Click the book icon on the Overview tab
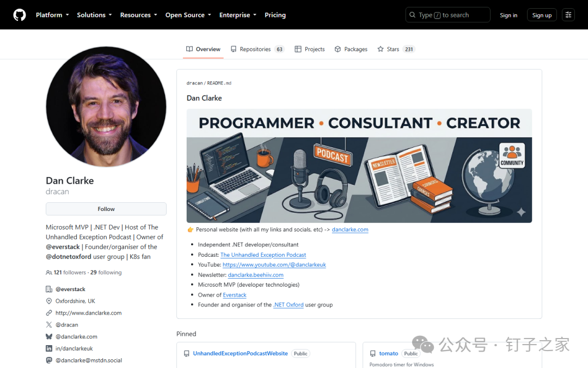Image resolution: width=588 pixels, height=368 pixels. [189, 49]
